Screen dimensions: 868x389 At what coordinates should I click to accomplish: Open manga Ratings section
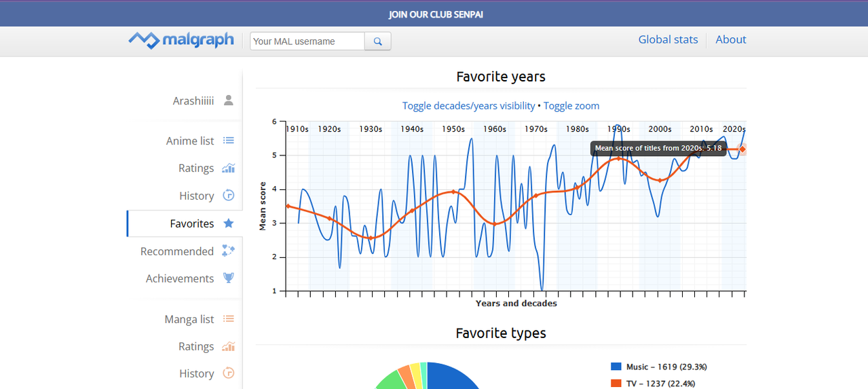click(x=196, y=346)
